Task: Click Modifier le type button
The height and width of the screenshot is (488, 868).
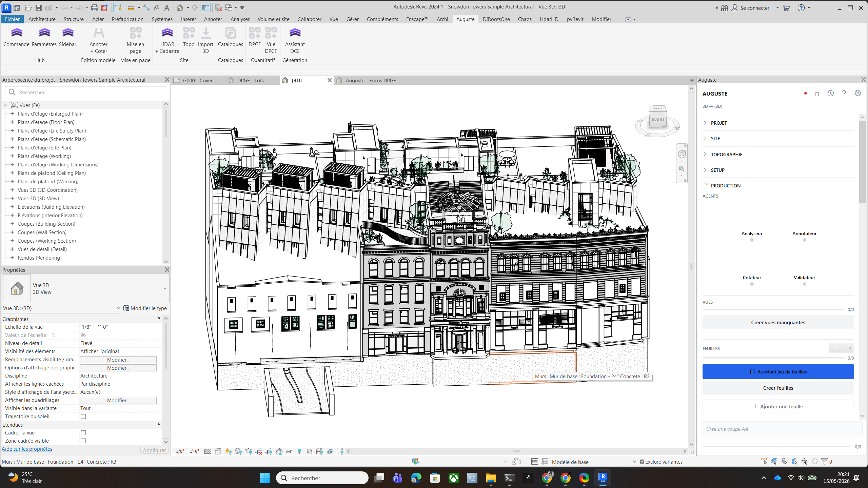Action: 145,308
